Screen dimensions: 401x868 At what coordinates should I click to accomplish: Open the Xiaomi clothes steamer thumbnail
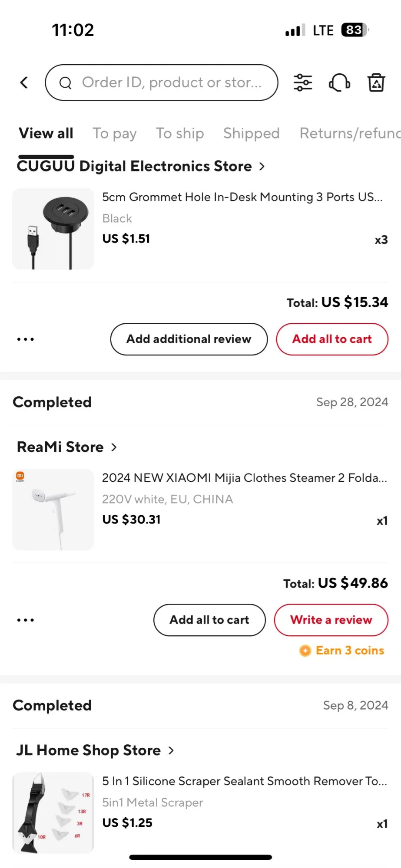53,510
